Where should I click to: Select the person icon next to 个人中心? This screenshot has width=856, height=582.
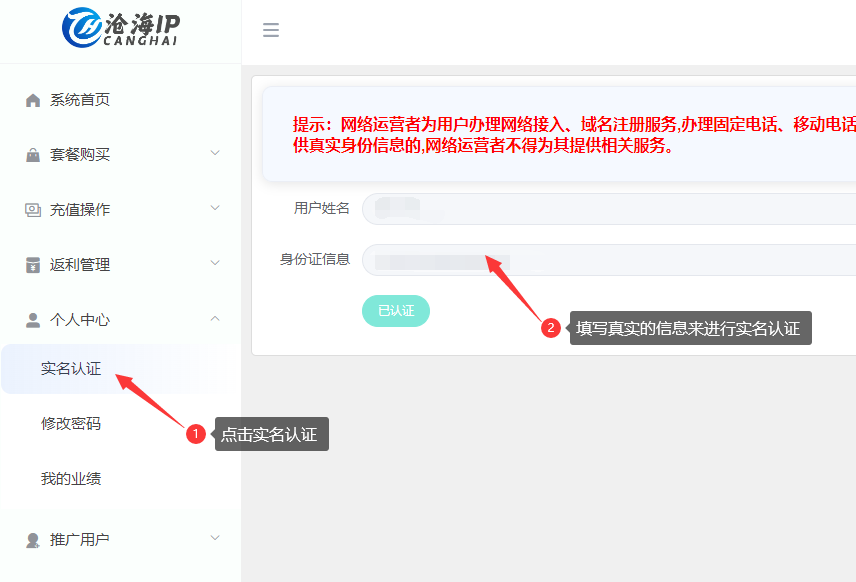(x=35, y=319)
